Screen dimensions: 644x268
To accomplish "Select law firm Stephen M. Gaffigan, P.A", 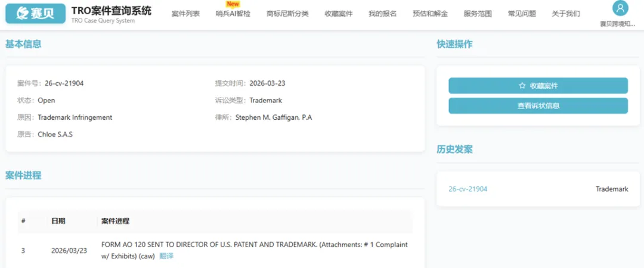I will pos(274,117).
